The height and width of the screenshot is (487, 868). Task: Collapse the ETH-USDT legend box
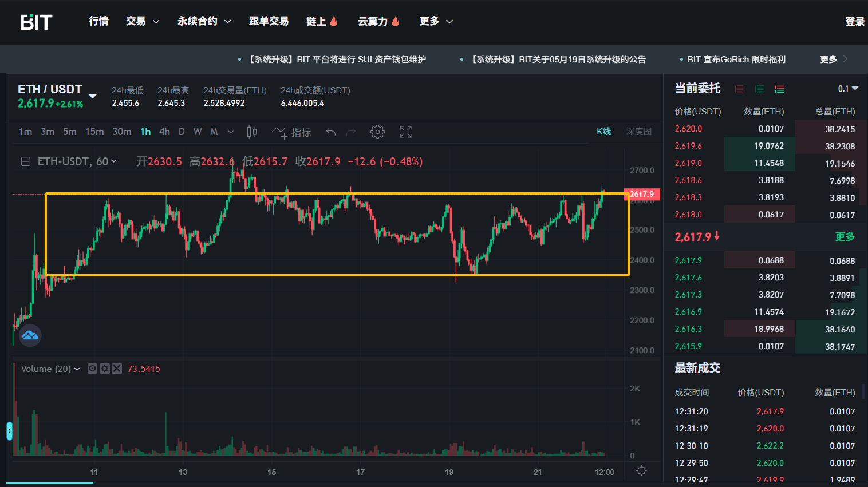tap(26, 162)
